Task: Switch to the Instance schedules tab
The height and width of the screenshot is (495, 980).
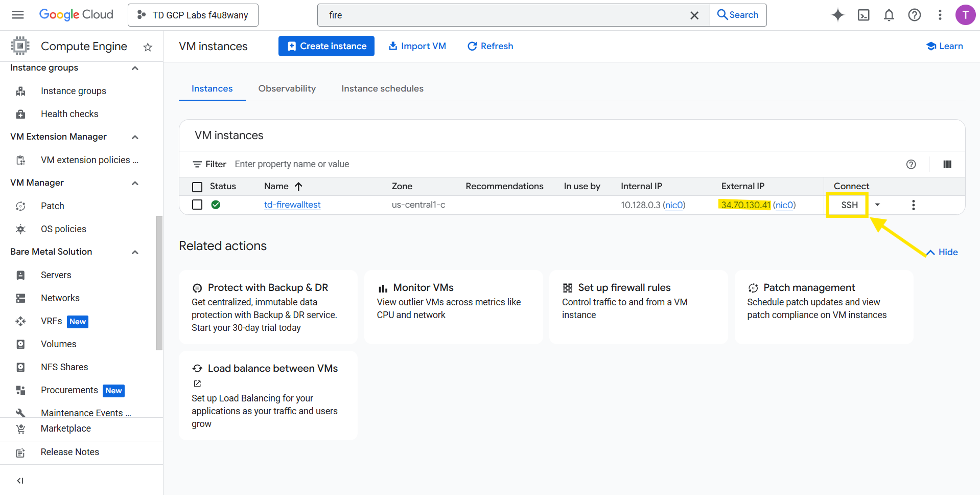Action: pos(382,88)
